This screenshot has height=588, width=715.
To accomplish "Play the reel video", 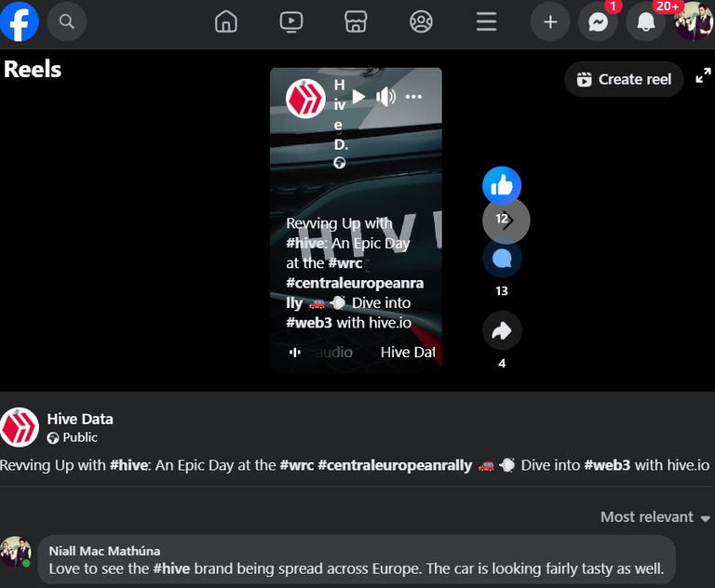I will 358,97.
